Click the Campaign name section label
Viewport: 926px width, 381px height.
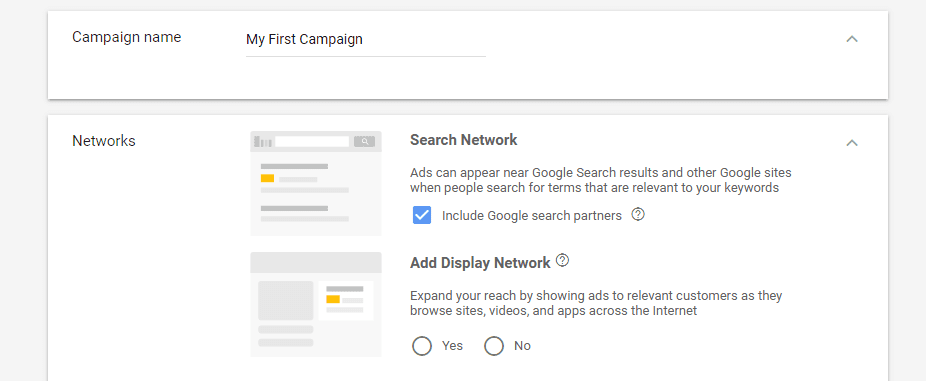pos(126,37)
